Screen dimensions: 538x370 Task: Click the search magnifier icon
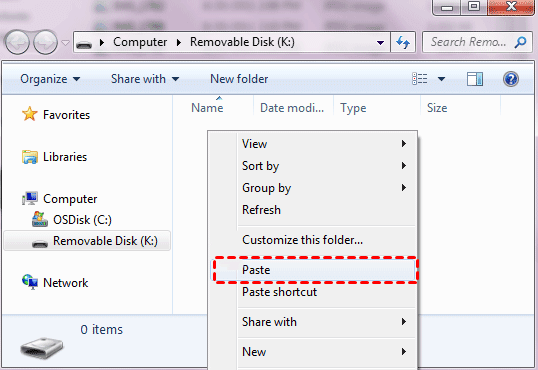coord(521,42)
